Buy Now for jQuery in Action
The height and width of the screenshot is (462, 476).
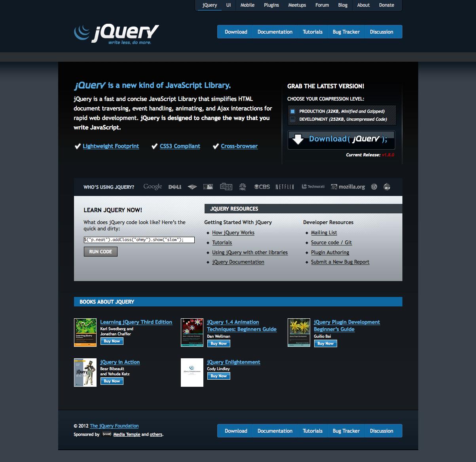tap(112, 381)
